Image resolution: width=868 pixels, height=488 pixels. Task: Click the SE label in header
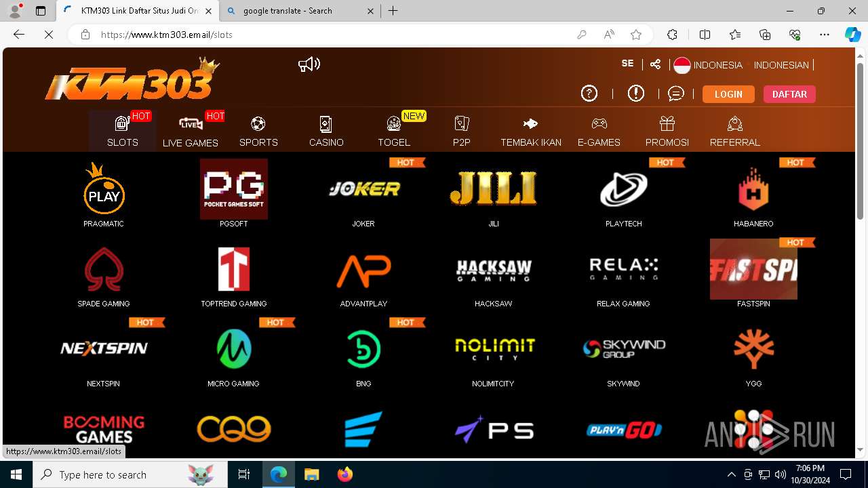pos(627,63)
